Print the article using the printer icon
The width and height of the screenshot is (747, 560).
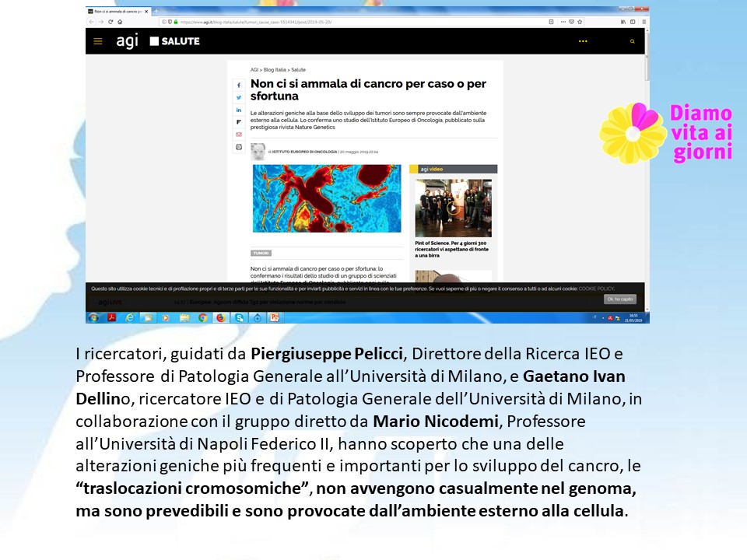pyautogui.click(x=239, y=147)
